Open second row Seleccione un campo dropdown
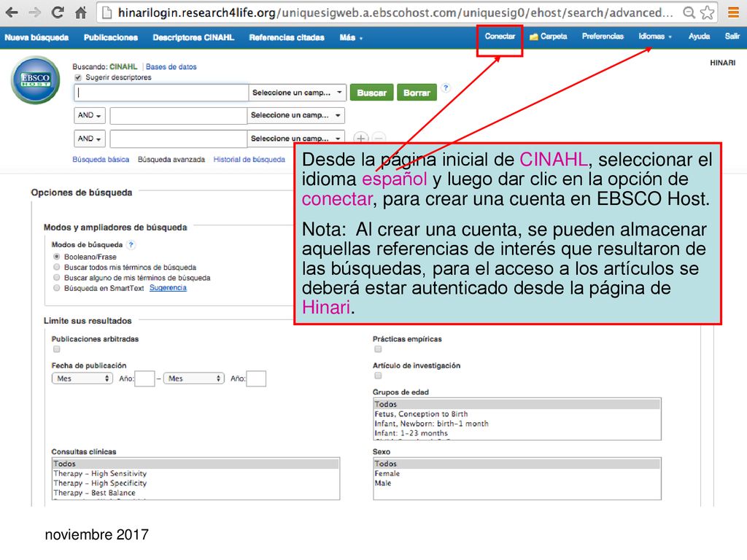 tap(295, 115)
